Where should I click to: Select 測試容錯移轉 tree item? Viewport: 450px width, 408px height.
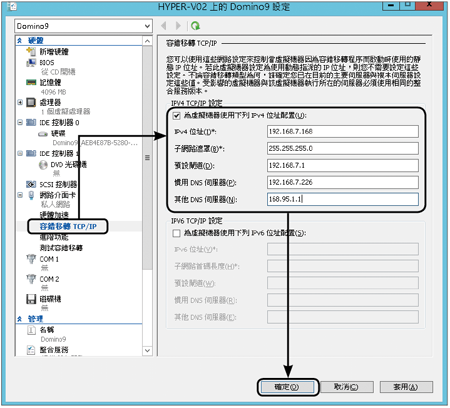(x=61, y=248)
